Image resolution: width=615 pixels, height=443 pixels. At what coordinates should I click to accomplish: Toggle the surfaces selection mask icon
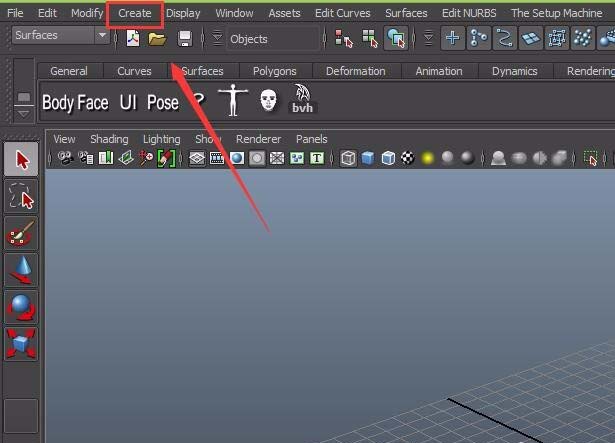pos(530,38)
